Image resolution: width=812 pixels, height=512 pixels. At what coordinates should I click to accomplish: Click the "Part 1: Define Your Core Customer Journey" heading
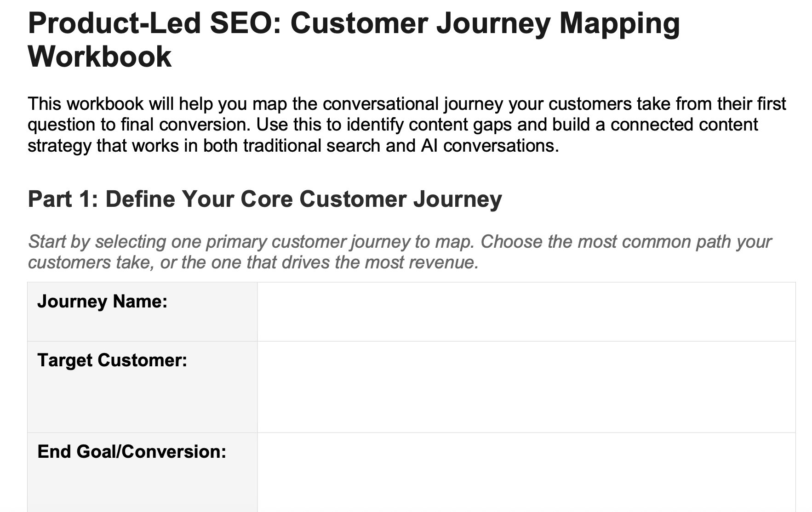coord(264,199)
